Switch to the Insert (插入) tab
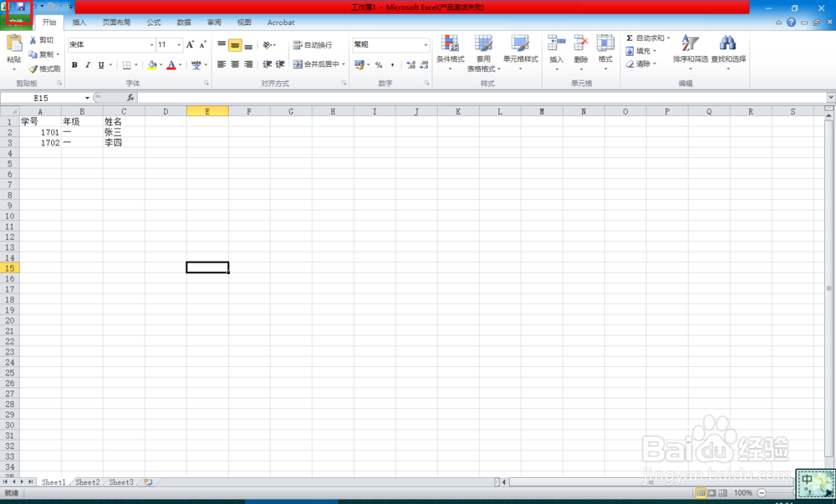Screen dimensions: 836x504 79,23
